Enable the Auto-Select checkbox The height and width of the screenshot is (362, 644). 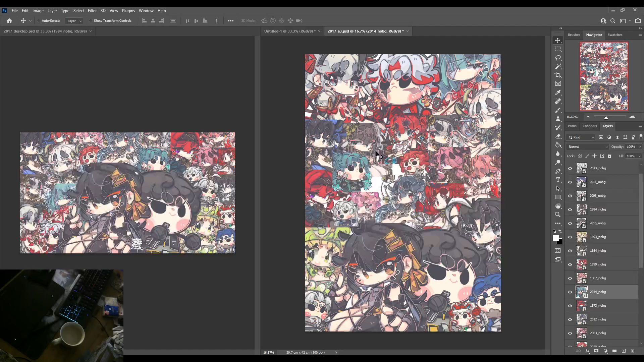[39, 21]
